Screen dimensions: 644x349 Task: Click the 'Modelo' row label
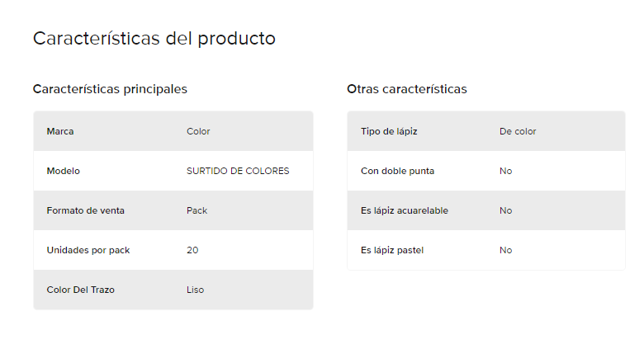pyautogui.click(x=64, y=171)
